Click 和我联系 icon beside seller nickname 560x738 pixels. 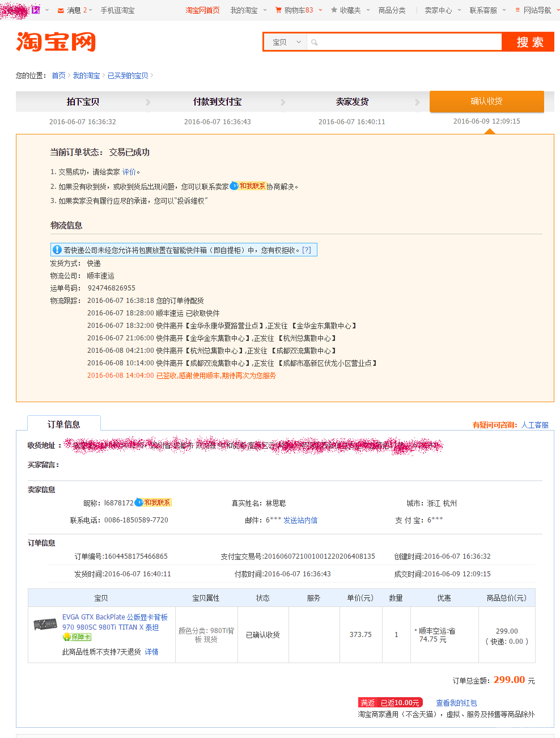153,503
